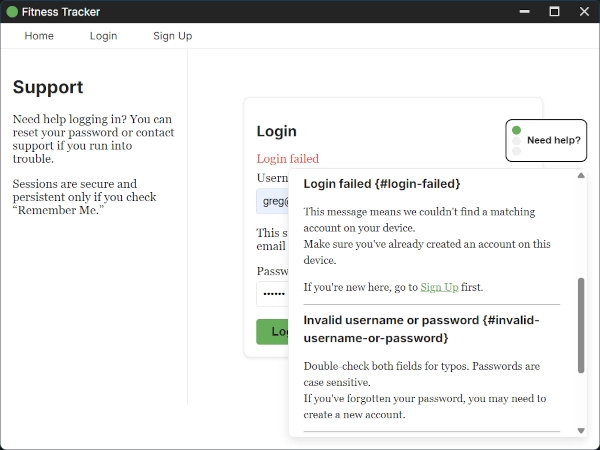Click the green Fitness Tracker app icon
Image resolution: width=600 pixels, height=450 pixels.
pos(12,12)
